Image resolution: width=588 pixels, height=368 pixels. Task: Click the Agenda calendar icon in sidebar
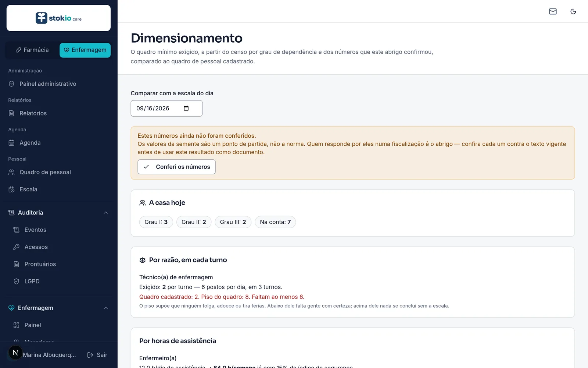11,143
